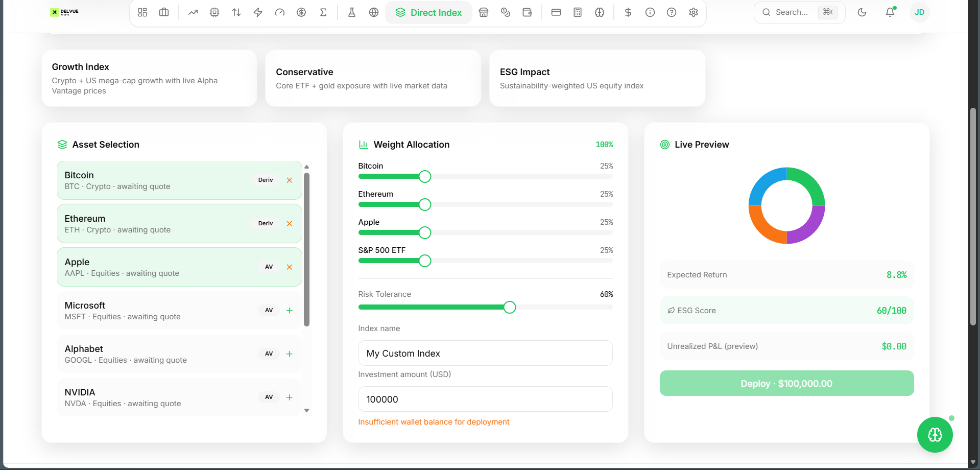Click the Search box in header
The image size is (980, 470).
pos(799,12)
